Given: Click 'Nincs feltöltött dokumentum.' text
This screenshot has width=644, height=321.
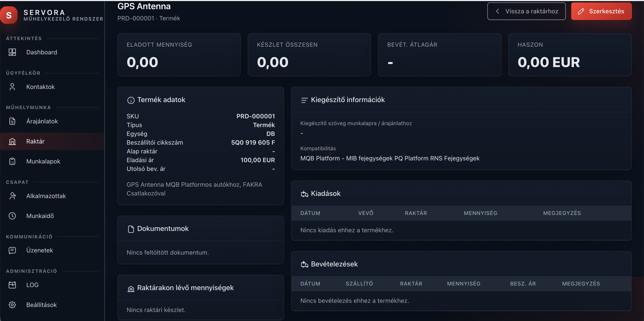Looking at the screenshot, I should [168, 252].
